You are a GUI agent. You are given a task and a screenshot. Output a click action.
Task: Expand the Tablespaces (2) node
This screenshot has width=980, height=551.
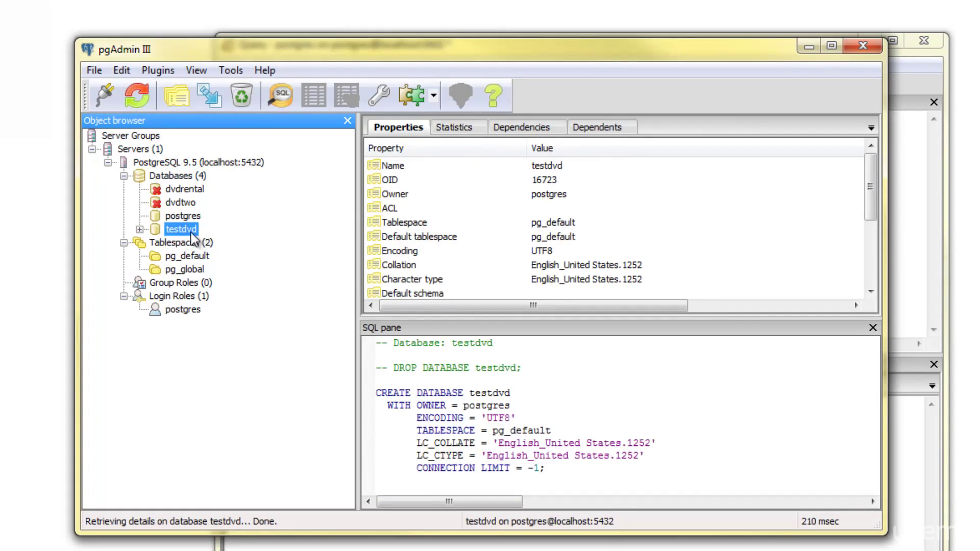pyautogui.click(x=124, y=242)
